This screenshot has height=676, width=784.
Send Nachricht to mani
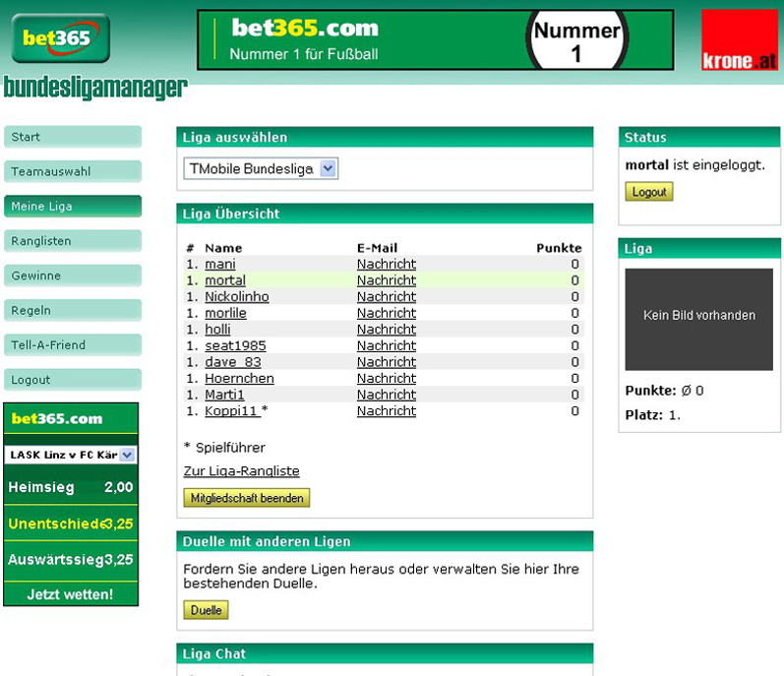387,264
